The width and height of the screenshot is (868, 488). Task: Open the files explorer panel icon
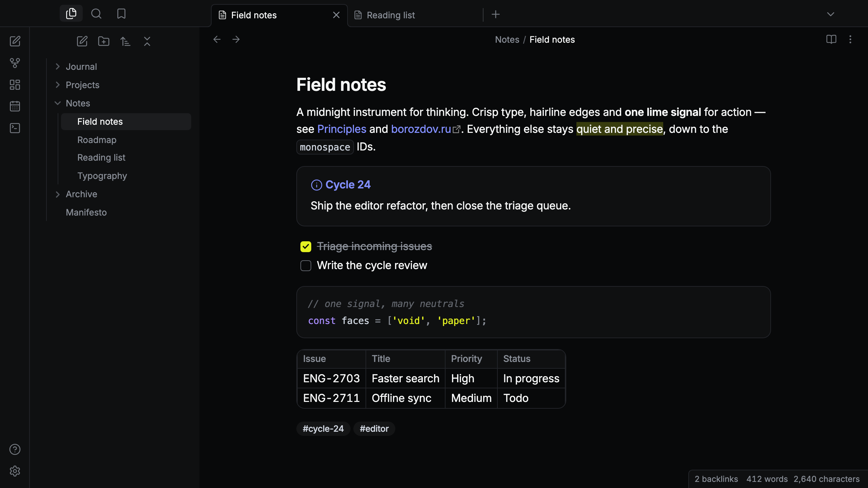71,14
